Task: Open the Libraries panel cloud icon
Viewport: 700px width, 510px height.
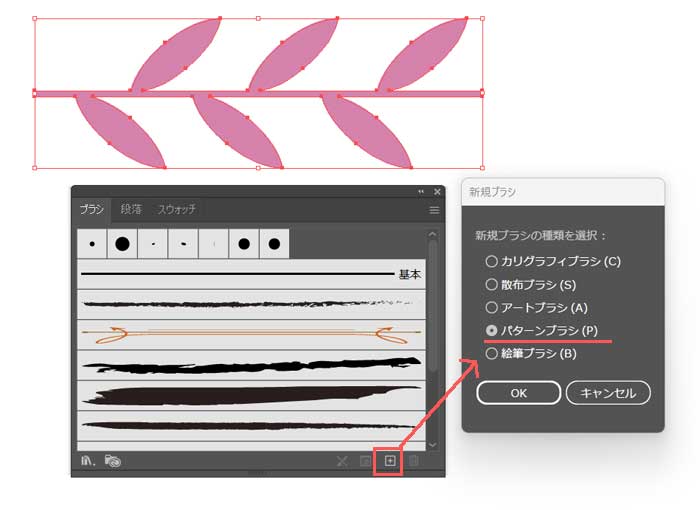Action: [x=113, y=460]
